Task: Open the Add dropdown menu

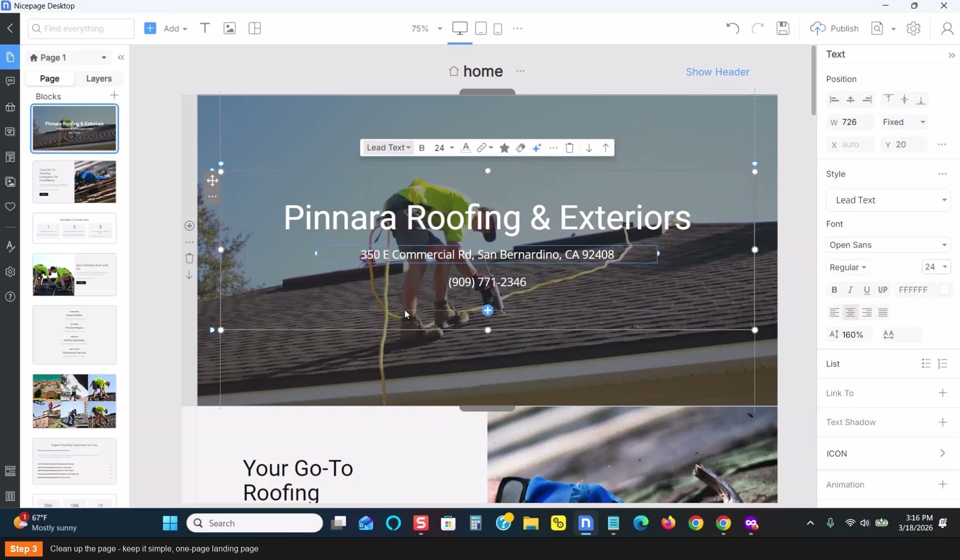Action: click(x=175, y=29)
